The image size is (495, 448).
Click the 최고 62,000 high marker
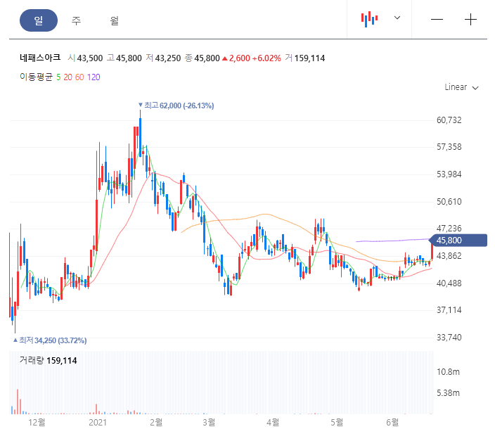coord(176,105)
